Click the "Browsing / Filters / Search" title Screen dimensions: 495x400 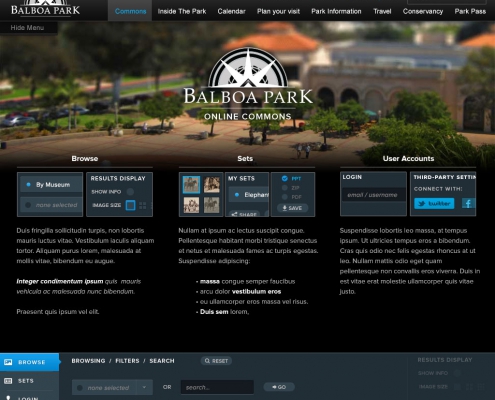point(123,361)
